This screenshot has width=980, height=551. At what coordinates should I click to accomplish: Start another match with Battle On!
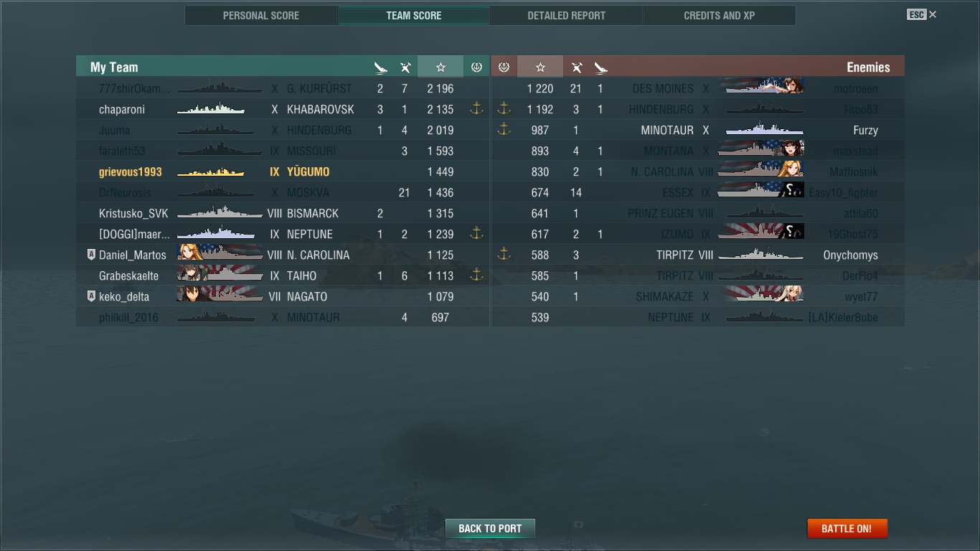pos(847,529)
